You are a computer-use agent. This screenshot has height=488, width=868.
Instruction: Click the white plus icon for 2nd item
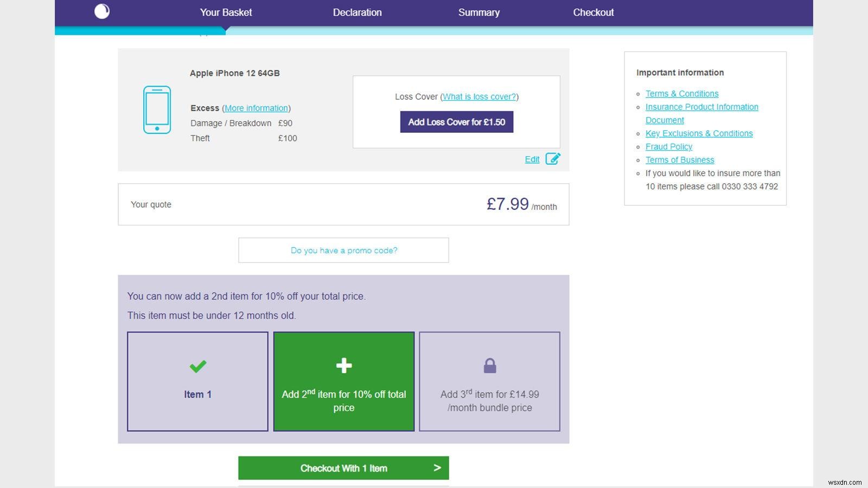tap(344, 365)
